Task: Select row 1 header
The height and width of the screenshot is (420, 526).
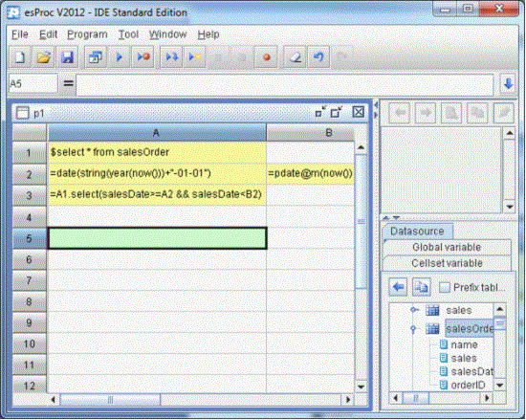Action: 30,153
